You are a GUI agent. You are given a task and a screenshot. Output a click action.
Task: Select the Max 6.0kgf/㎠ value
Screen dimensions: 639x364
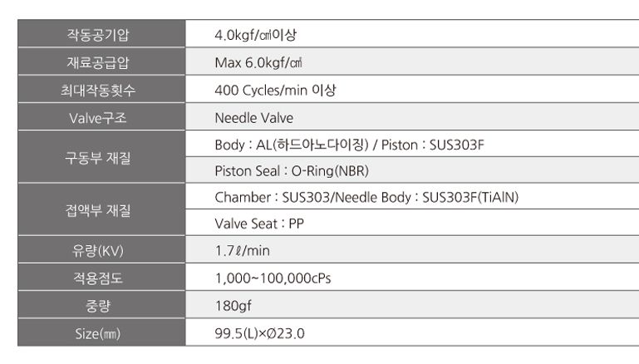coord(258,63)
